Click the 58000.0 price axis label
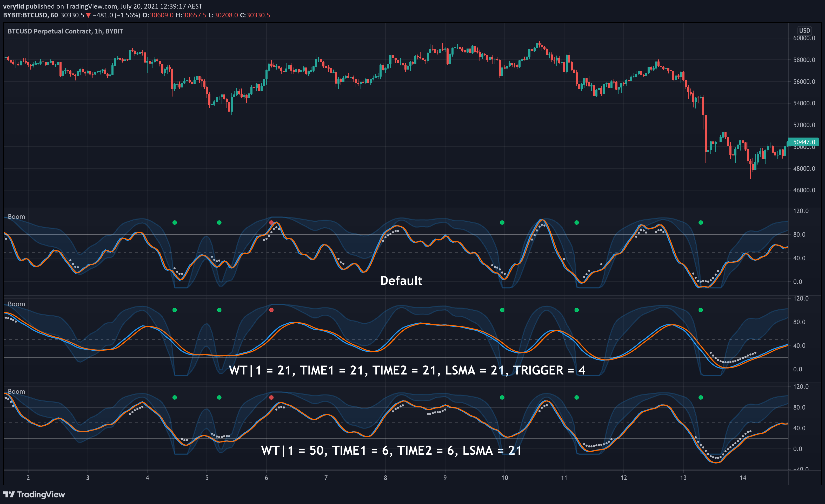The width and height of the screenshot is (825, 504). 804,60
